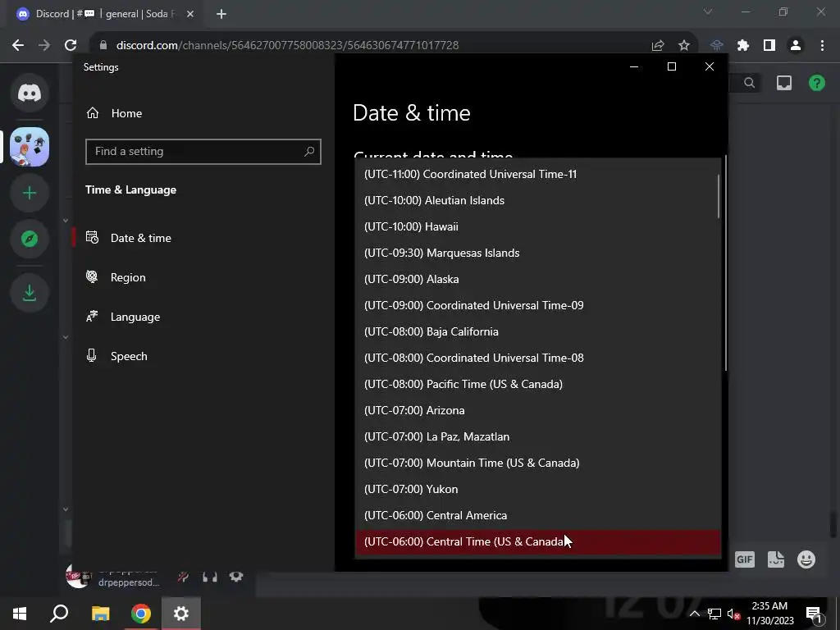This screenshot has height=630, width=840.
Task: Open Chrome extensions puzzle icon
Action: coord(742,46)
